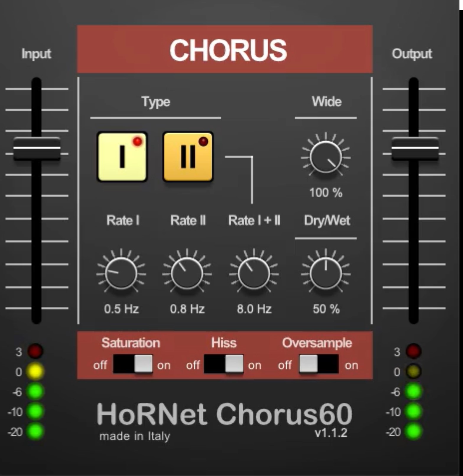463x476 pixels.
Task: Toggle the Saturation switch
Action: pyautogui.click(x=133, y=364)
